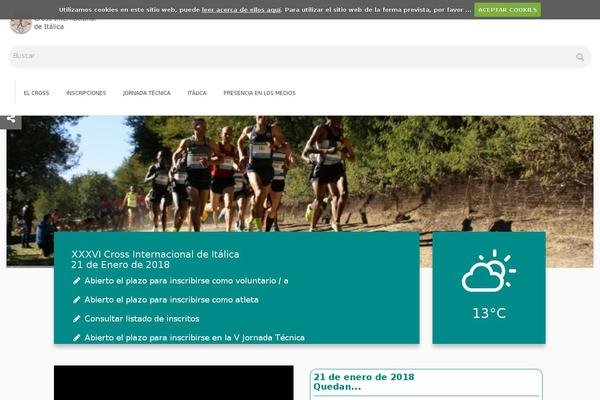Click the '21 de enero de 2018 Quedan...' countdown

[x=364, y=382]
